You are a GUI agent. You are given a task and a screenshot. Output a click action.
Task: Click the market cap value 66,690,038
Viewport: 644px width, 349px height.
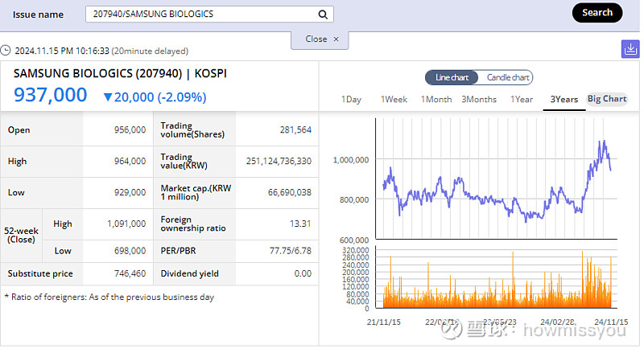coord(290,192)
